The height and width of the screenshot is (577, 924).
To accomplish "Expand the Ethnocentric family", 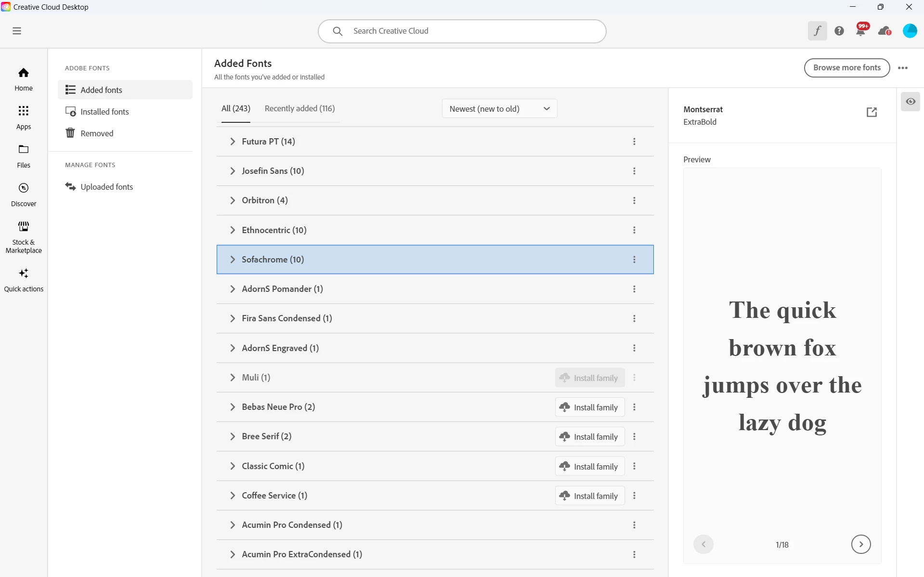I will coord(233,230).
